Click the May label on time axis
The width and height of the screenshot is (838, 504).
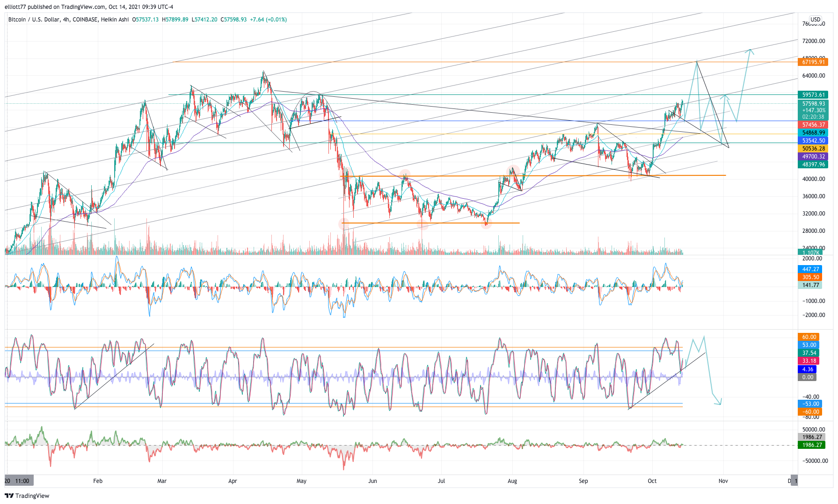point(301,481)
